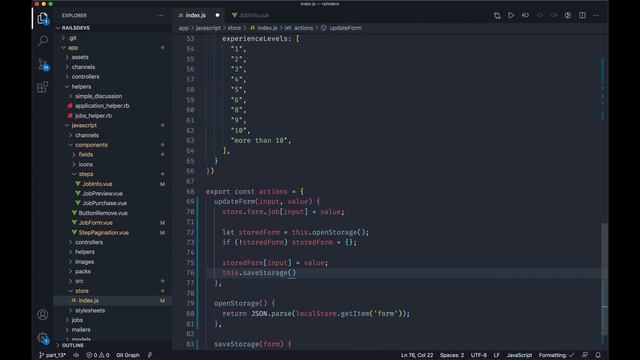Click Ln 76, Col 22 cursor position
The image size is (640, 360).
point(417,355)
